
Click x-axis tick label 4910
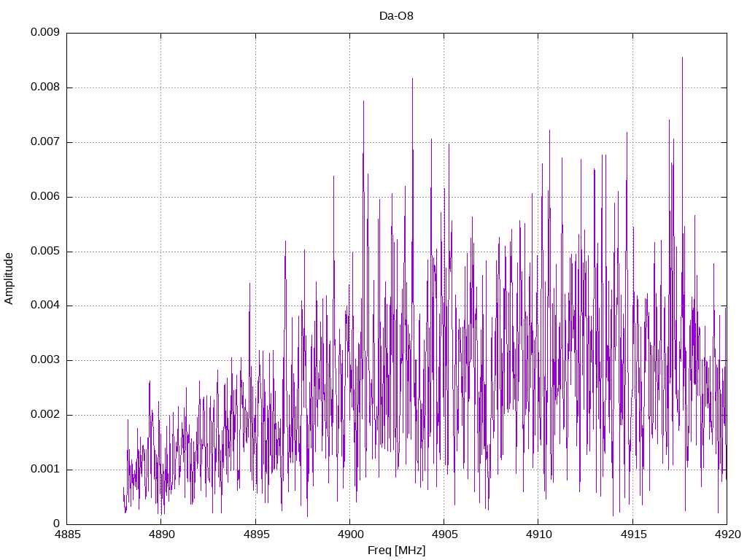point(539,534)
